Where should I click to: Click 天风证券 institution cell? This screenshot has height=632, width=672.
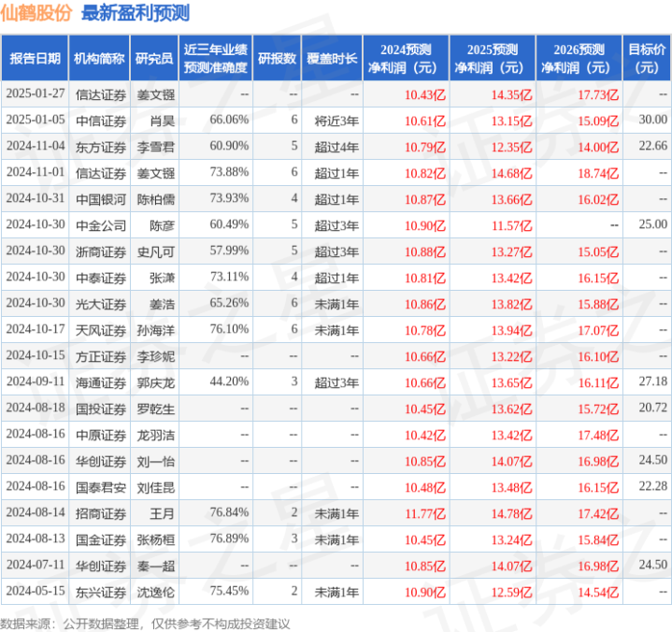point(101,331)
